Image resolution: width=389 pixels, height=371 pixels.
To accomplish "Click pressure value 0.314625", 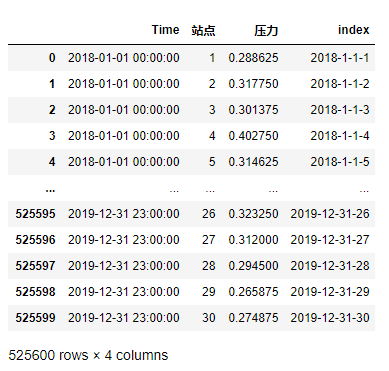I will click(x=253, y=162).
